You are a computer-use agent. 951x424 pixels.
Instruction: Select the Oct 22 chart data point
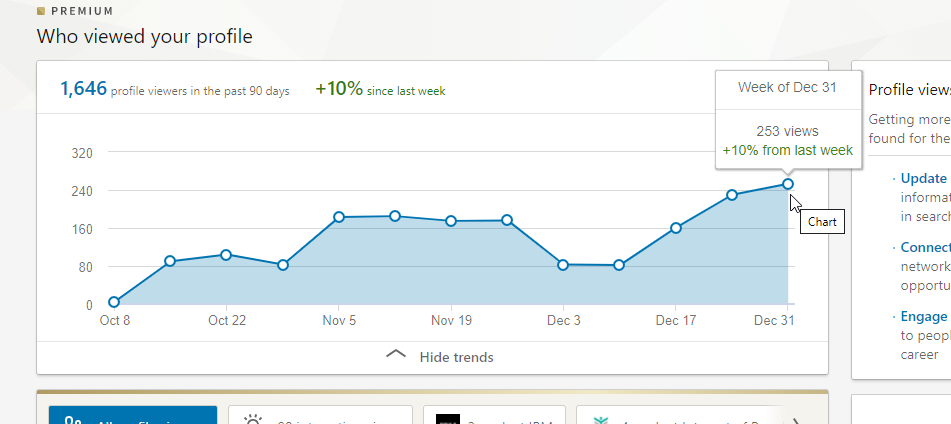click(226, 255)
